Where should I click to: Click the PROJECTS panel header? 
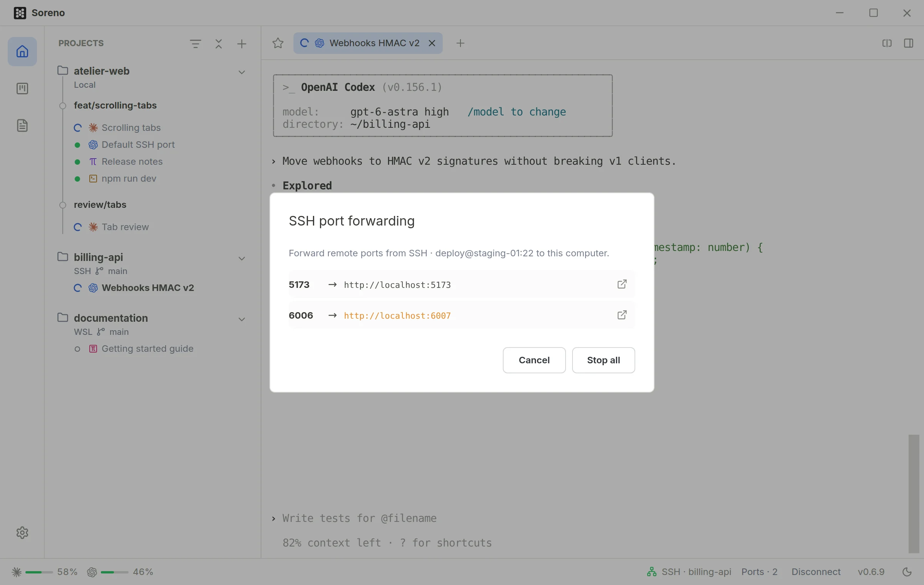click(81, 43)
